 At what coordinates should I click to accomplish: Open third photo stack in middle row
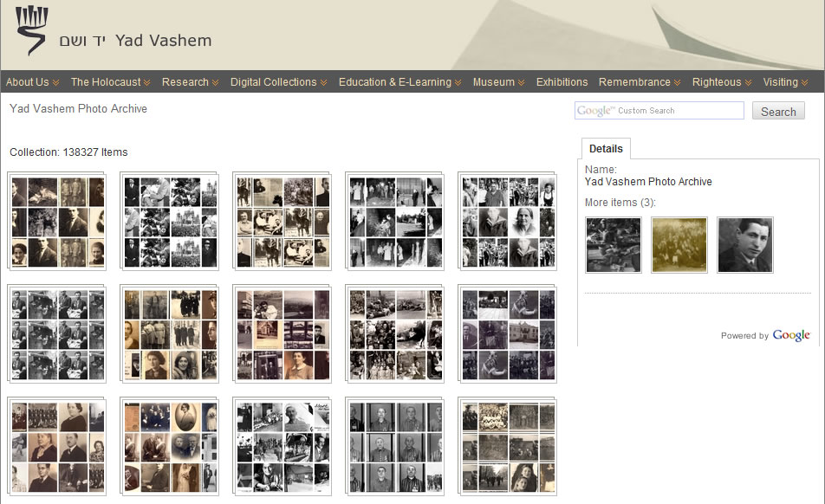point(282,333)
